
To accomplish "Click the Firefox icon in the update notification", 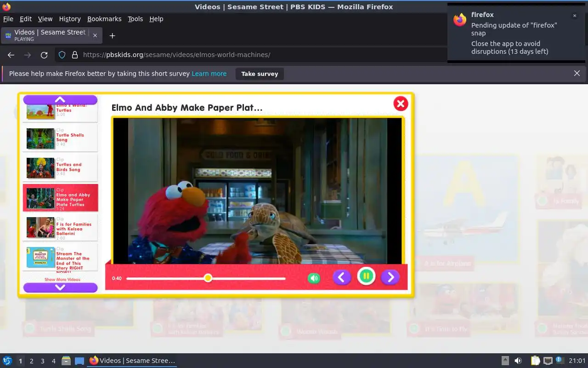I will coord(460,19).
